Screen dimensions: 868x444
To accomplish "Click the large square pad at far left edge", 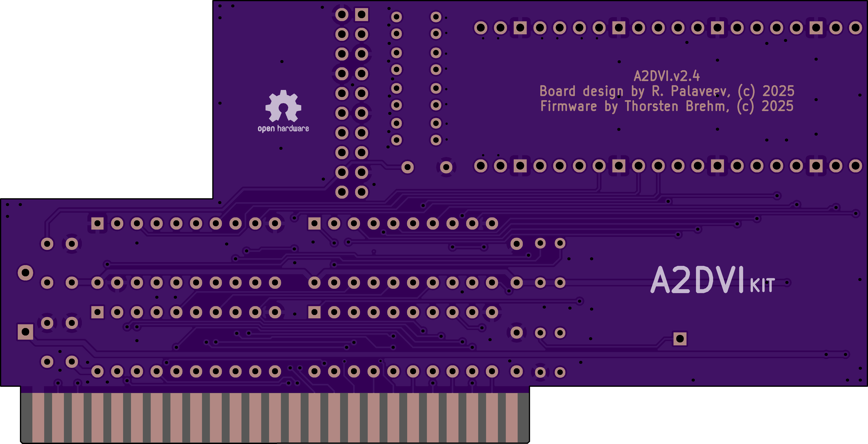I will tap(25, 332).
